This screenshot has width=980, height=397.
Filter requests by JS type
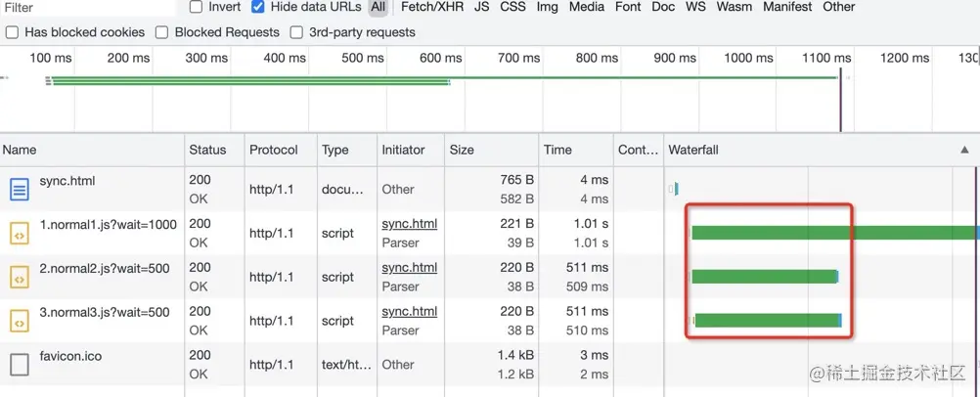482,7
